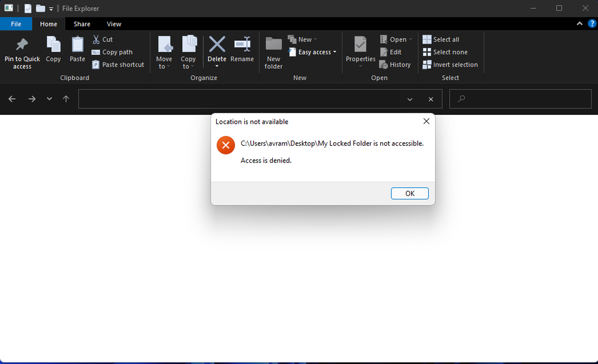Screen dimensions: 598x364
Task: Select all items using the ribbon
Action: (x=428, y=39)
